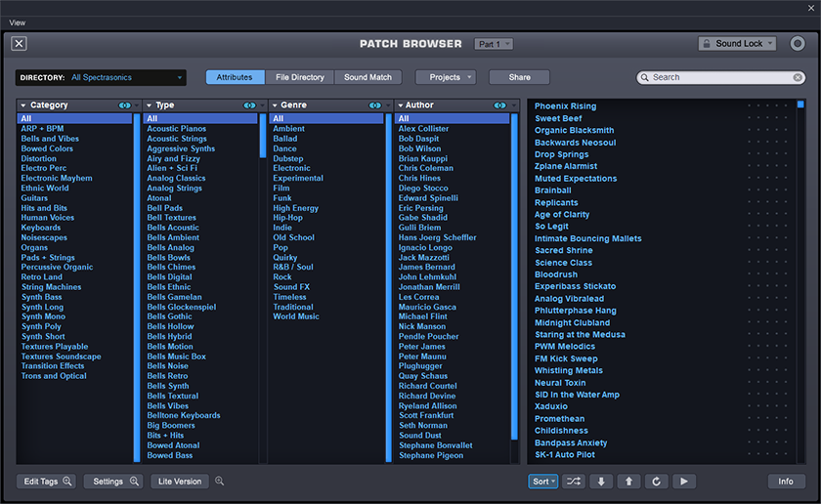Toggle the Genre column link icon
This screenshot has width=821, height=504.
click(375, 105)
